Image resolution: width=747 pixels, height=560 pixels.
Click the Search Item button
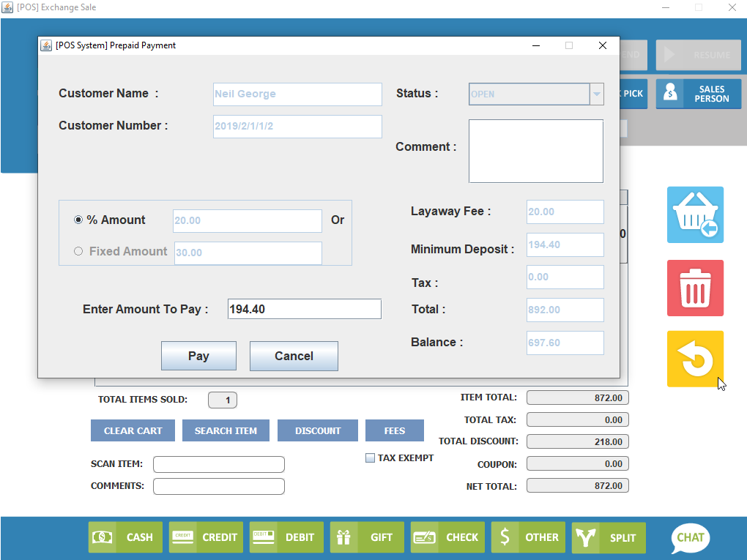pos(226,430)
